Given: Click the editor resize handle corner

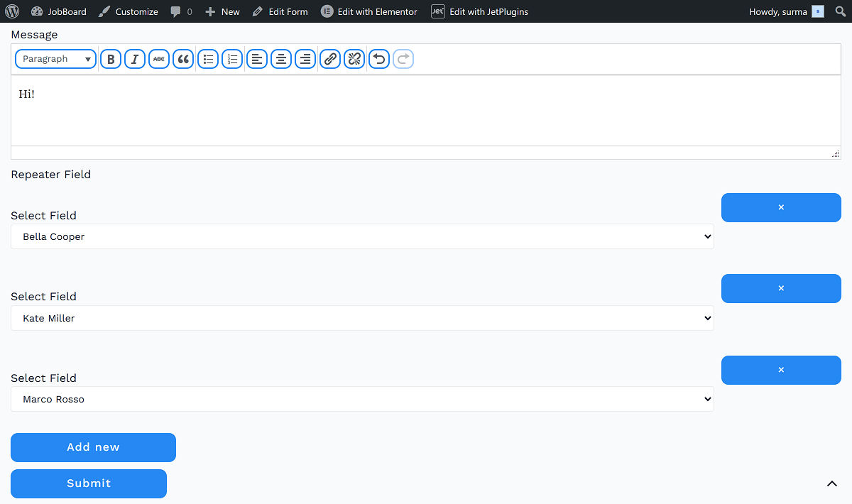Looking at the screenshot, I should [x=836, y=154].
